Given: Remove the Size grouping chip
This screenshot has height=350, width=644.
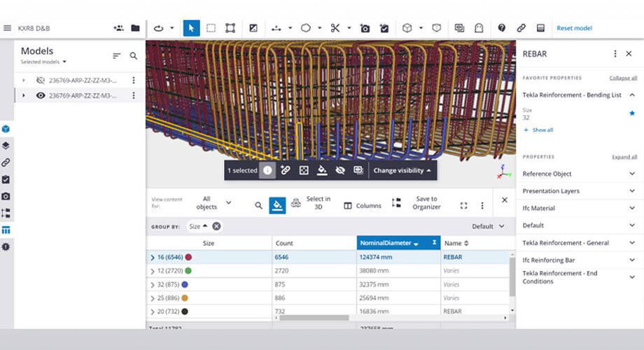Looking at the screenshot, I should 216,226.
